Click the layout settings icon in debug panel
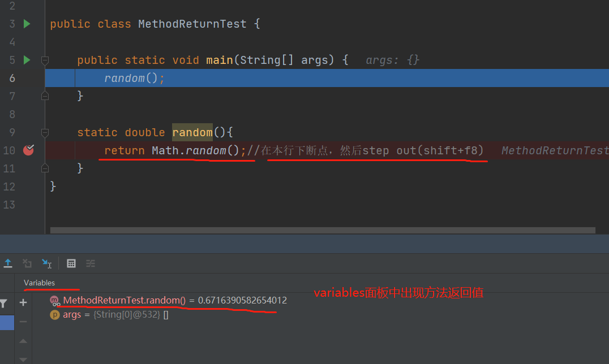Viewport: 609px width, 364px height. pyautogui.click(x=91, y=263)
